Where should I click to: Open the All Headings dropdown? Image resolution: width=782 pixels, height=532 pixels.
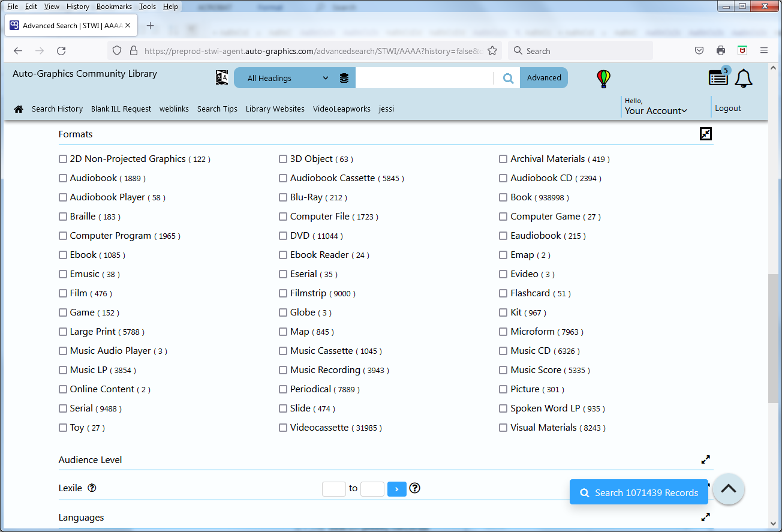[x=287, y=78]
